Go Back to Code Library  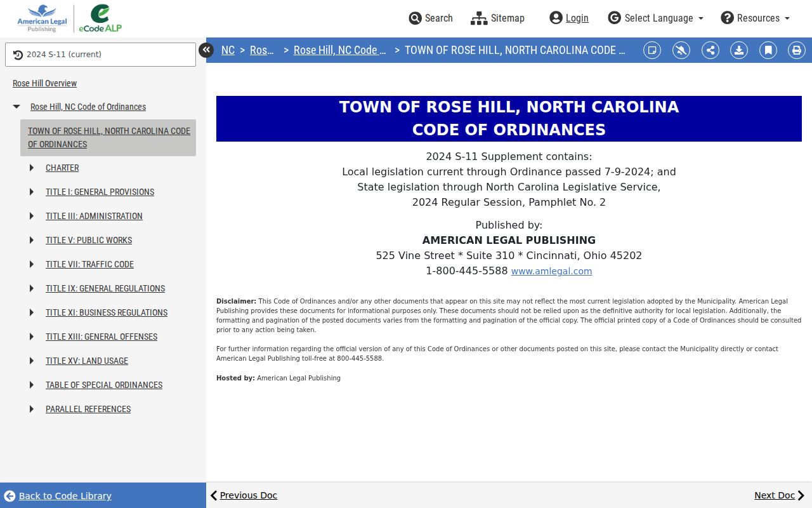[x=58, y=496]
